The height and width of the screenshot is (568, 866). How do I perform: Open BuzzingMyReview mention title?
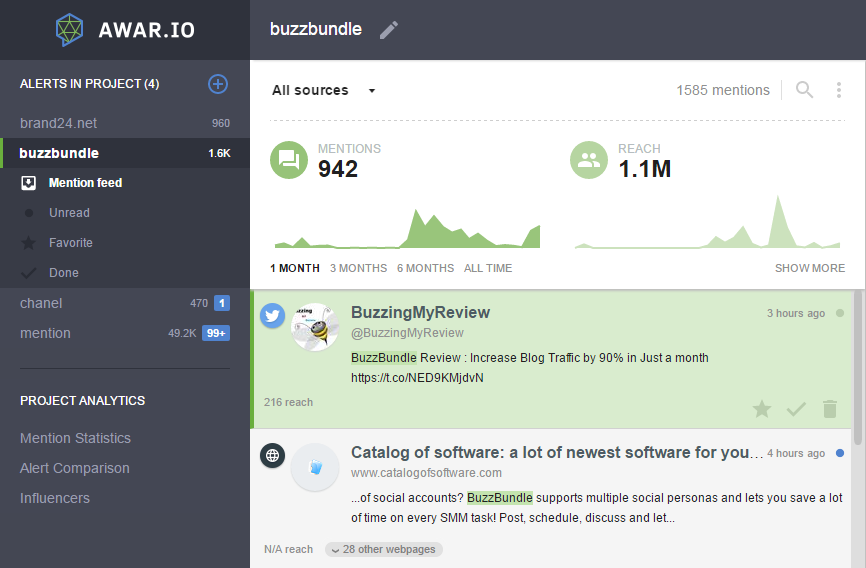[x=420, y=312]
